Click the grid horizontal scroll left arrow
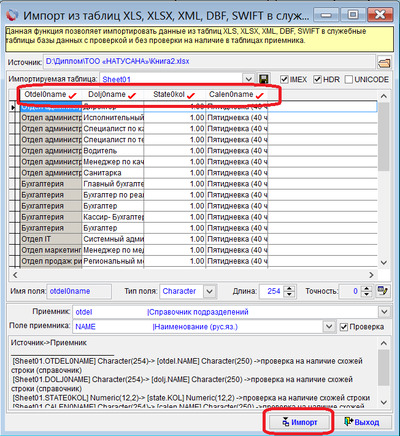The width and height of the screenshot is (400, 436). [x=15, y=275]
